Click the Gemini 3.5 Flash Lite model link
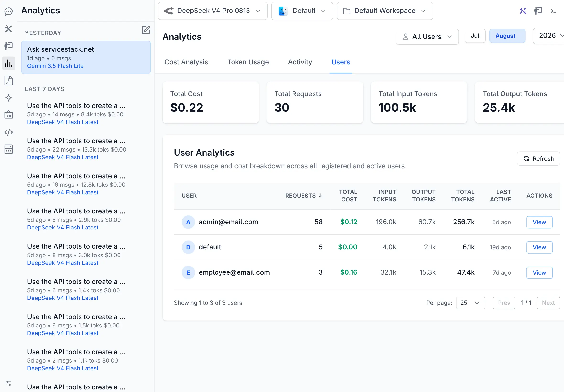Screen dimensions: 564x392 click(55, 66)
